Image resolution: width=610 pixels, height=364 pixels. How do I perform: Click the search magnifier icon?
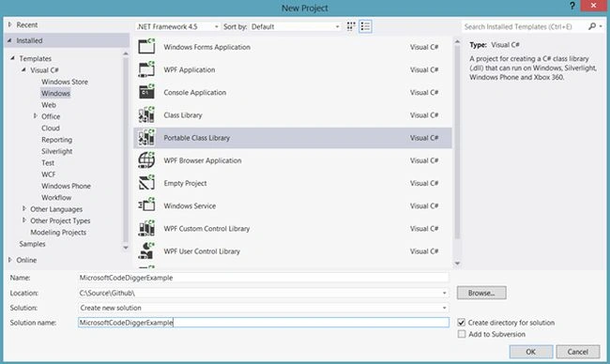tap(592, 26)
